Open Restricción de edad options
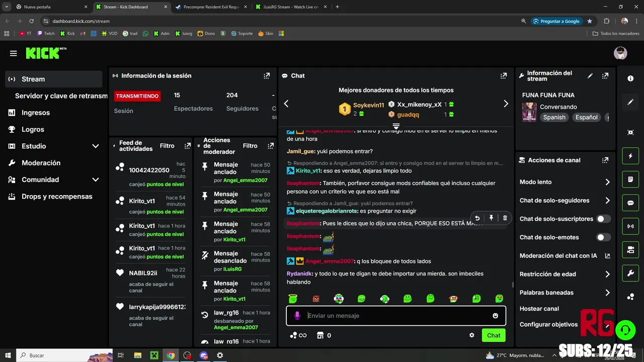This screenshot has height=362, width=644. (565, 274)
